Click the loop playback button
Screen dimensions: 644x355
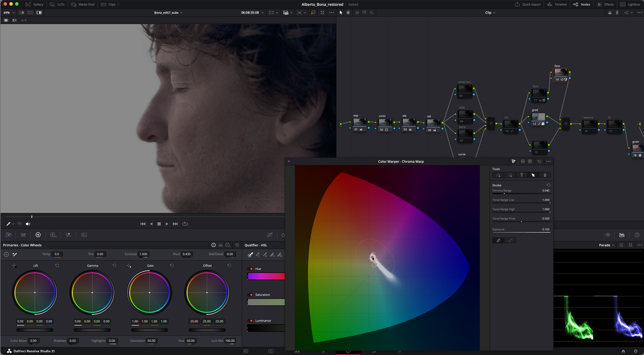tap(185, 224)
